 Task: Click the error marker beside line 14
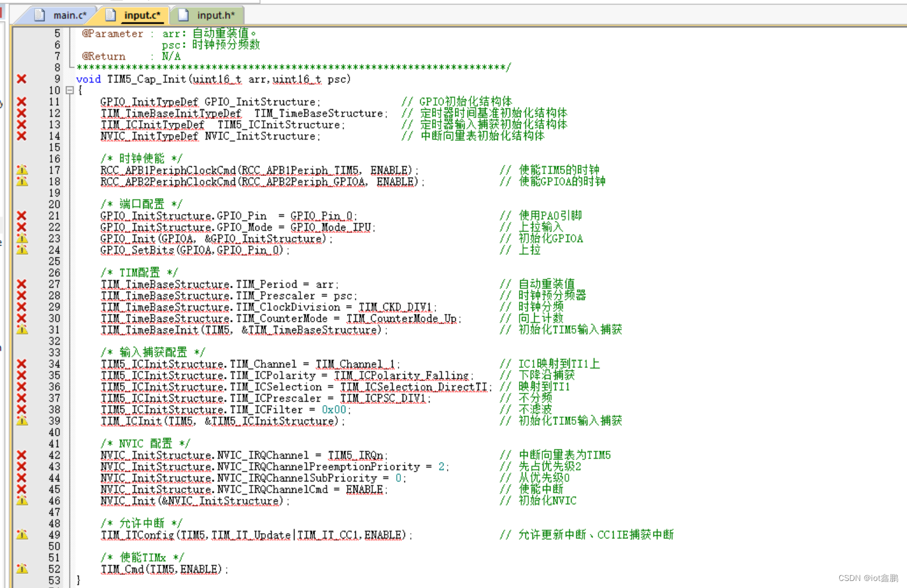coord(22,136)
